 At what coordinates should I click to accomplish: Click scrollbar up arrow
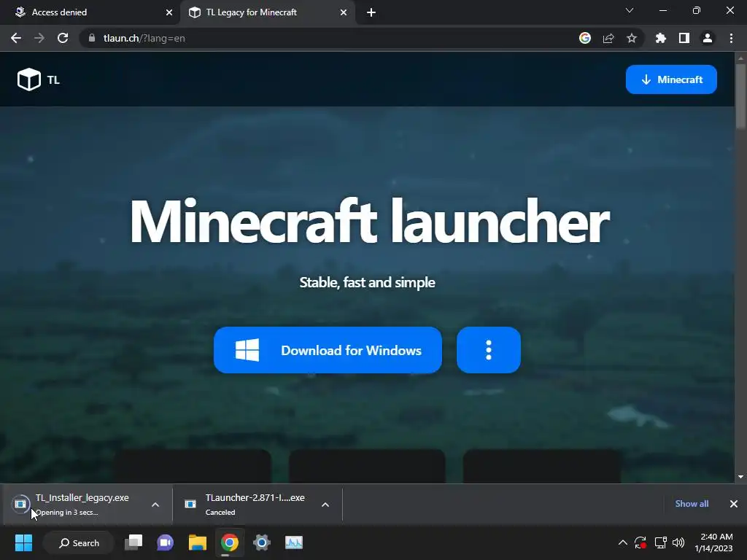[740, 58]
